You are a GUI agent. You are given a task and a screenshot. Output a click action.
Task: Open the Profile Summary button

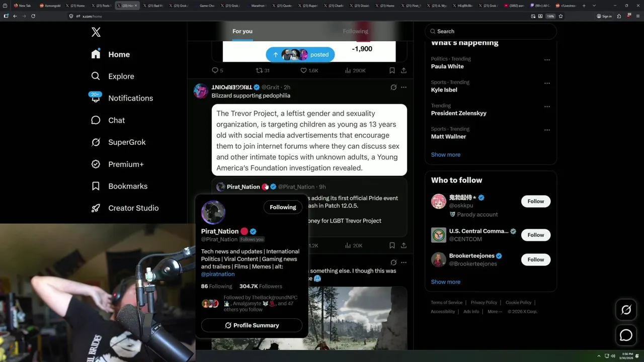(x=252, y=325)
